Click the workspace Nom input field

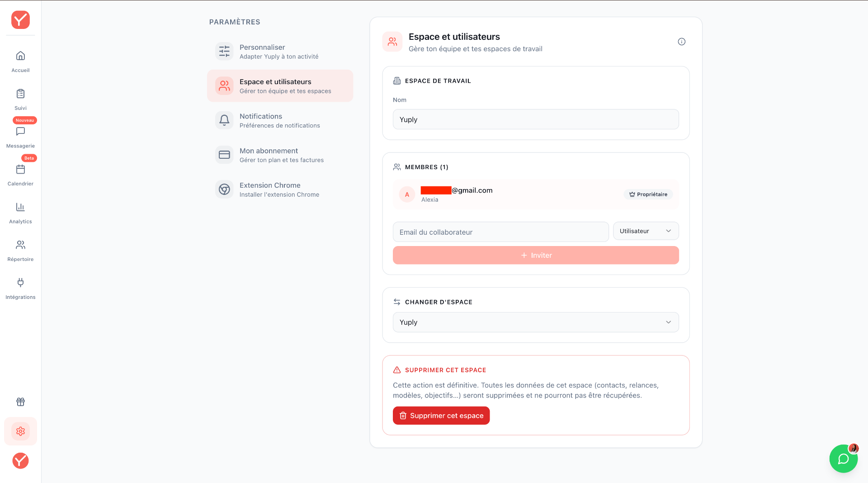[536, 119]
